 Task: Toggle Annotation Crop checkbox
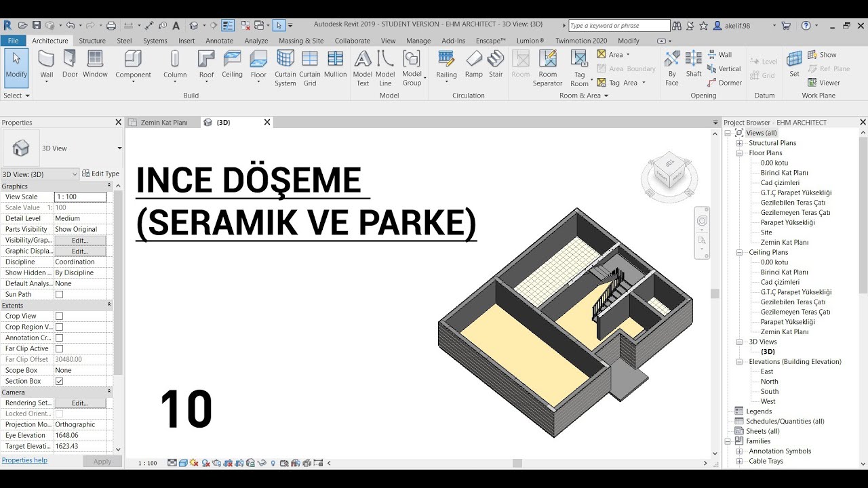click(x=59, y=338)
